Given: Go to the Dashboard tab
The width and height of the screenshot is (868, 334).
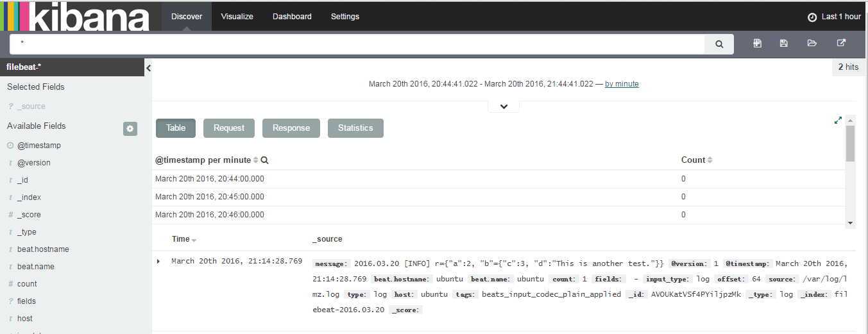Looking at the screenshot, I should click(x=292, y=17).
